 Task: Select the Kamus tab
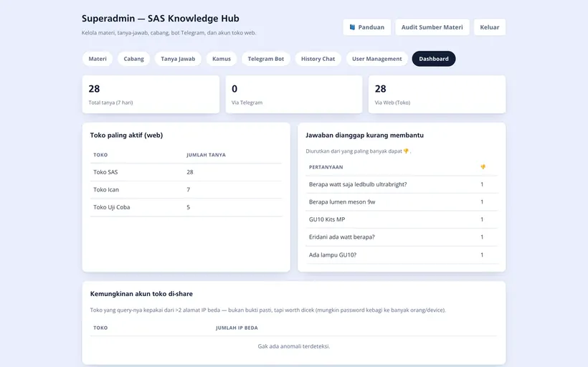[222, 59]
